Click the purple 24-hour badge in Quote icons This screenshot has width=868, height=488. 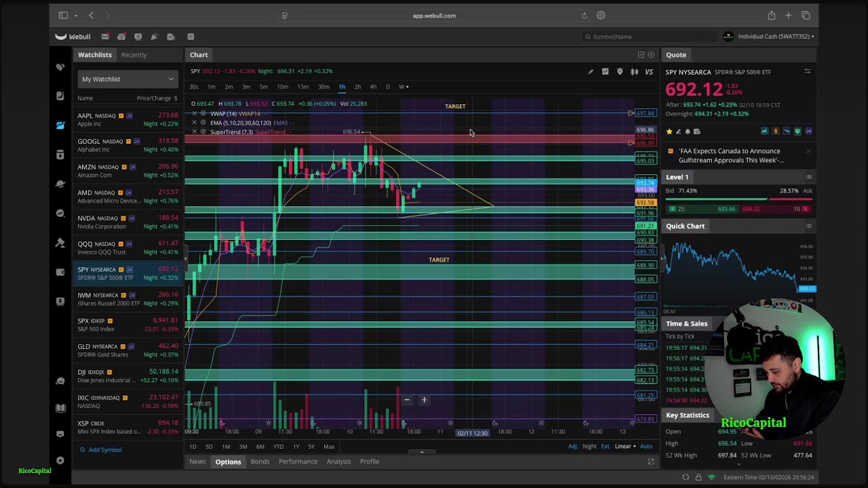pyautogui.click(x=808, y=131)
